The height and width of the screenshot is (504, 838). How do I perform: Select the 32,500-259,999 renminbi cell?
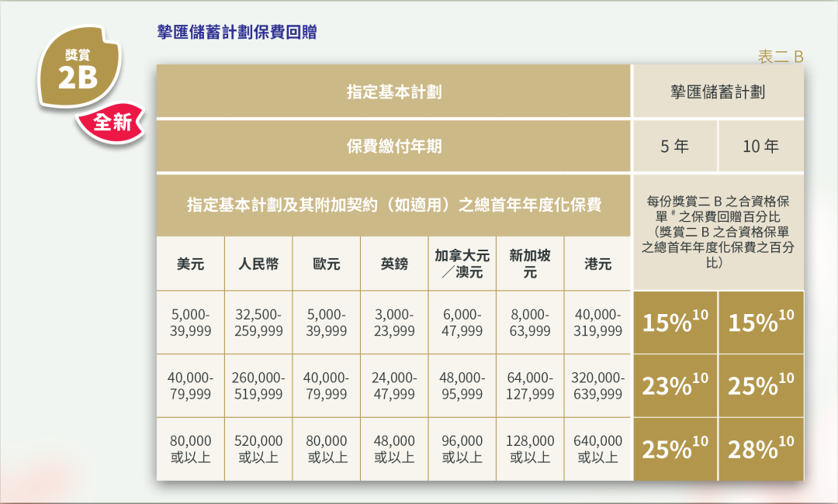click(x=258, y=323)
